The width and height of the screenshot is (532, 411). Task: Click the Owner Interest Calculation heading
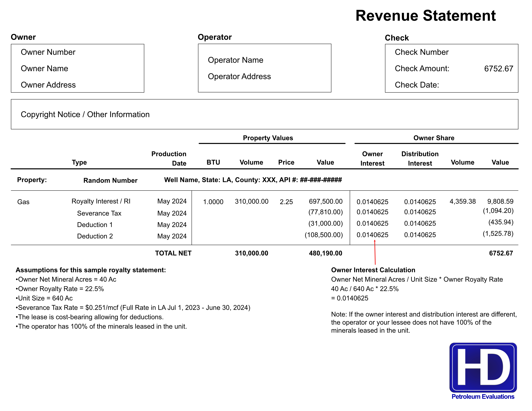click(373, 270)
